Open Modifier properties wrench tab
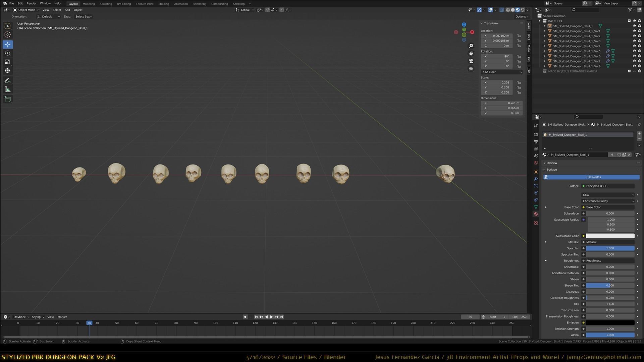Image resolution: width=644 pixels, height=362 pixels. click(x=536, y=179)
